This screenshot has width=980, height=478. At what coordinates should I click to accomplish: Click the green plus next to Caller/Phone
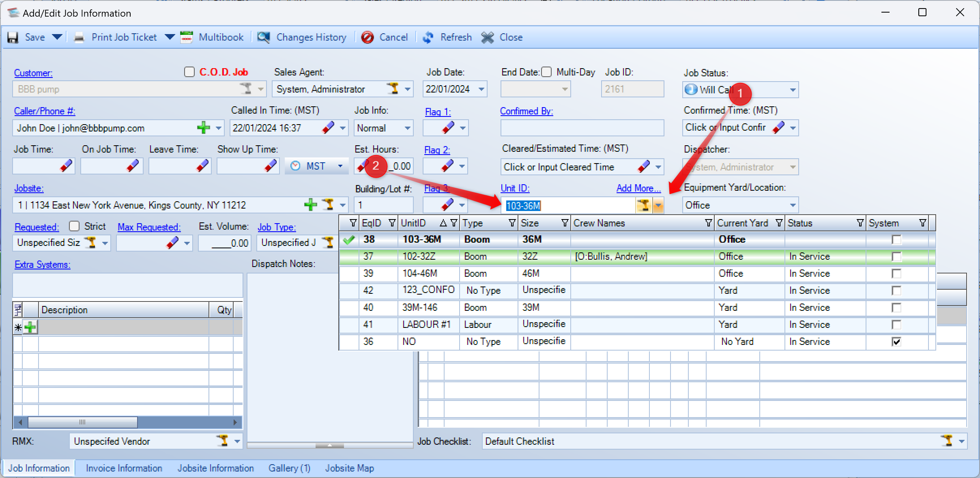(x=204, y=128)
